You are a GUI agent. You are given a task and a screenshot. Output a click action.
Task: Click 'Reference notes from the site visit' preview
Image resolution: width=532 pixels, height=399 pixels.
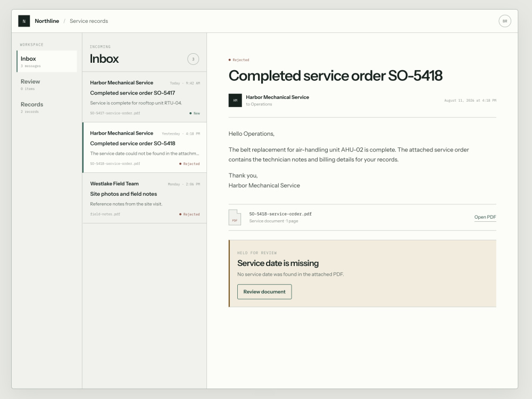pos(126,204)
